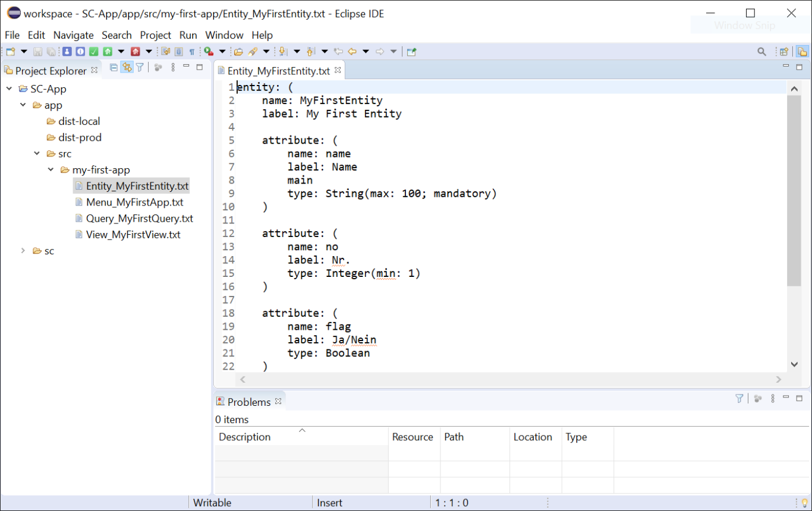The width and height of the screenshot is (812, 511).
Task: Click Project Explorer focus task icon
Action: (x=158, y=68)
